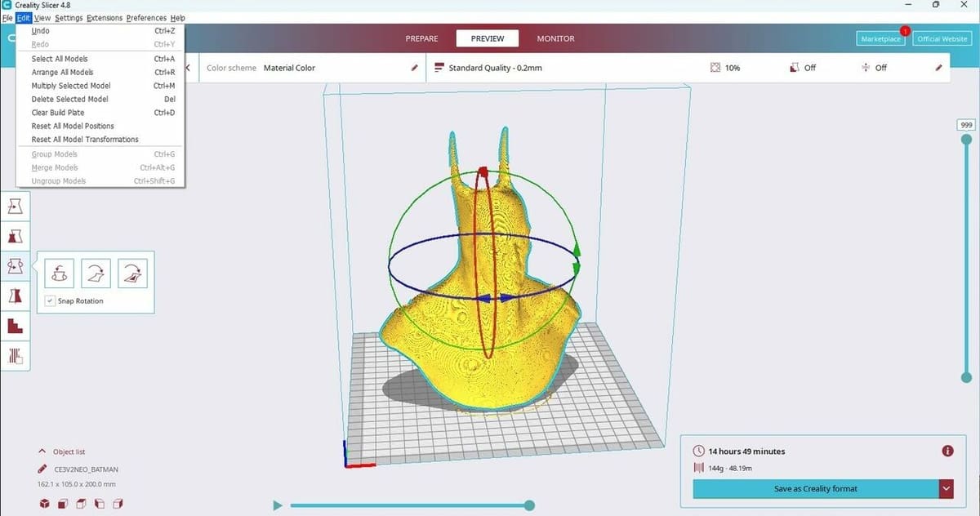
Task: Open the Help menu
Action: 177,18
